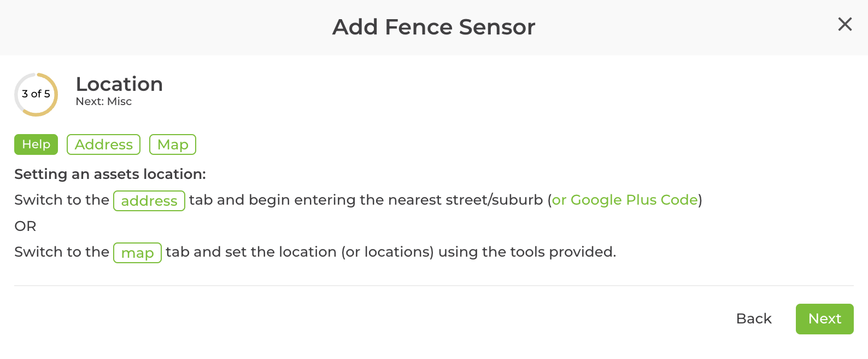Close the Add Fence Sensor dialog
The image size is (868, 359).
pos(845,25)
